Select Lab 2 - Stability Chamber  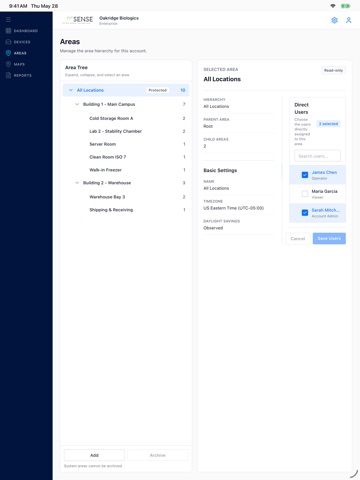pos(115,131)
